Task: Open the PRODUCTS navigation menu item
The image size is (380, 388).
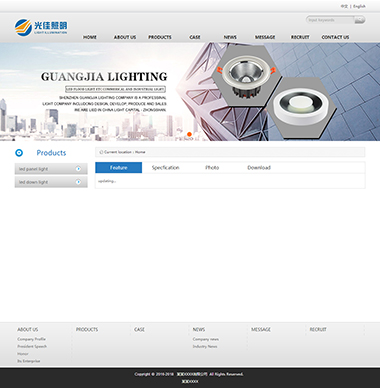Action: pyautogui.click(x=160, y=37)
